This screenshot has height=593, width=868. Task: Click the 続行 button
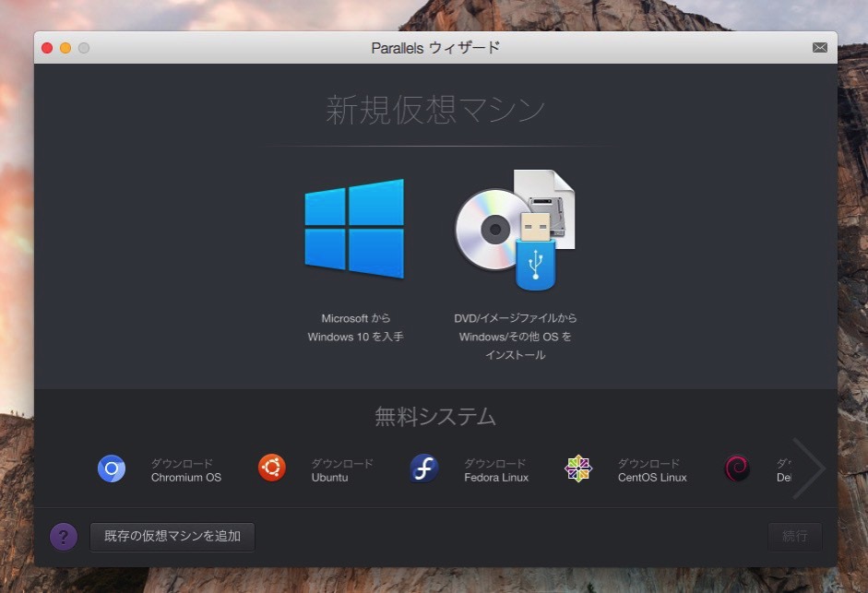point(795,537)
